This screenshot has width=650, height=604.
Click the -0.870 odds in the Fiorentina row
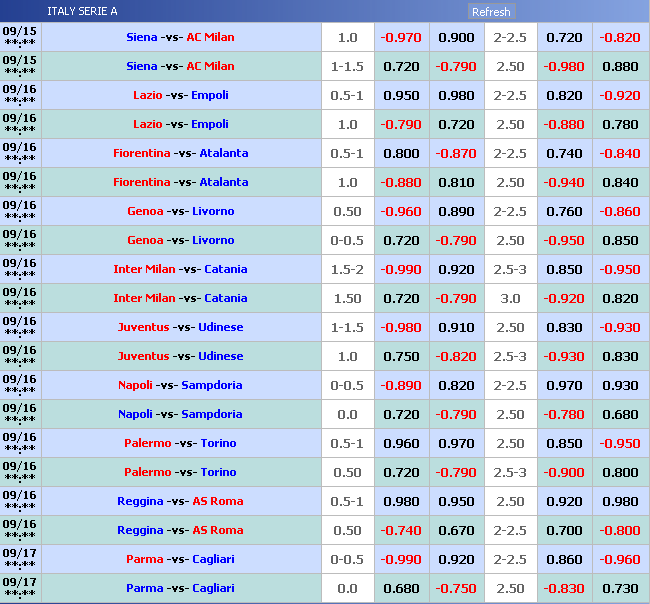457,153
